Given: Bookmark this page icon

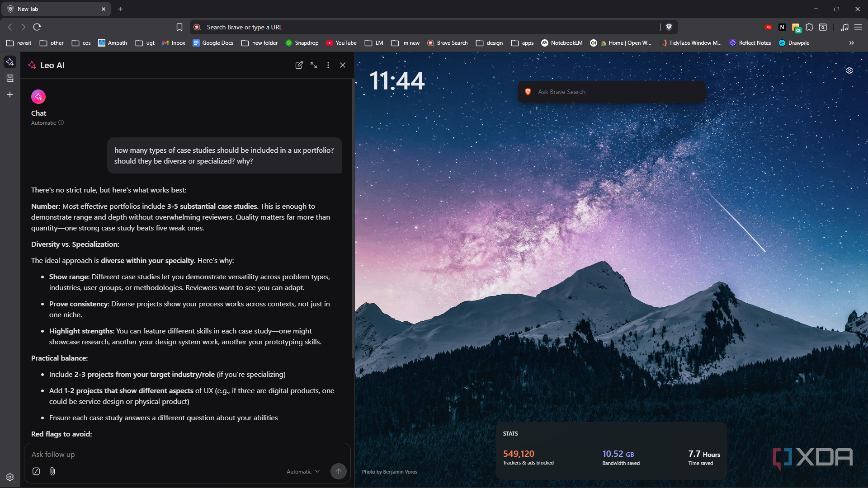Looking at the screenshot, I should (179, 27).
